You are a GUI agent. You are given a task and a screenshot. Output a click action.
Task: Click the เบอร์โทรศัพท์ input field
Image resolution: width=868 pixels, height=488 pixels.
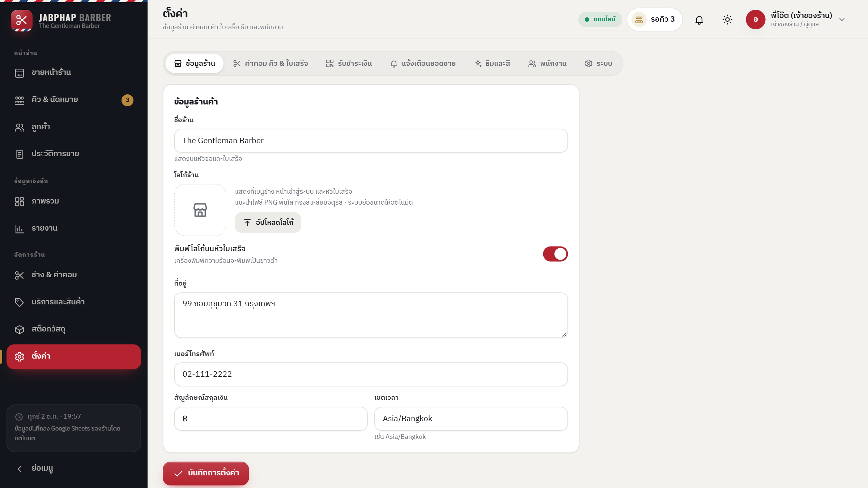(x=371, y=374)
